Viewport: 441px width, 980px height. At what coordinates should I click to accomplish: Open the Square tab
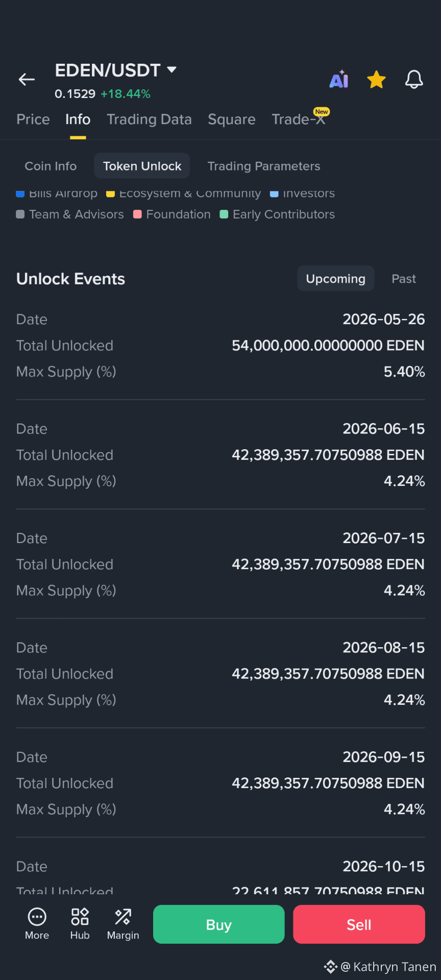click(232, 119)
